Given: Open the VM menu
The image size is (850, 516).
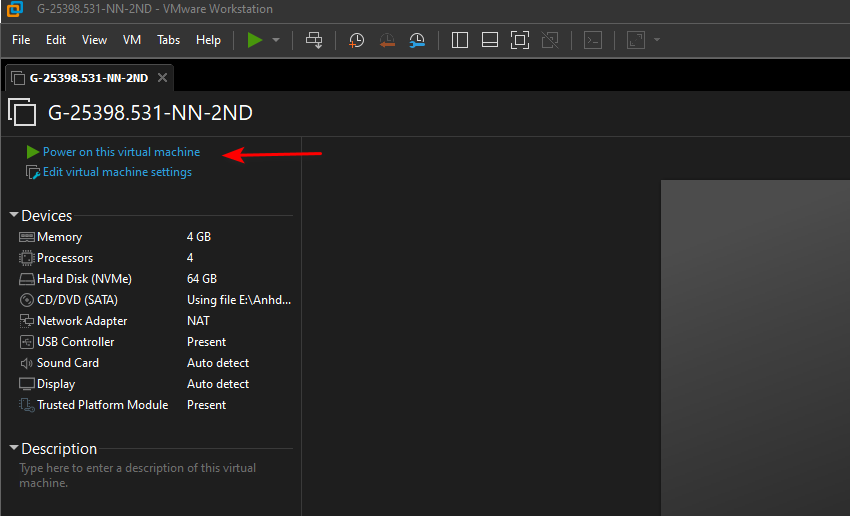Looking at the screenshot, I should (132, 40).
